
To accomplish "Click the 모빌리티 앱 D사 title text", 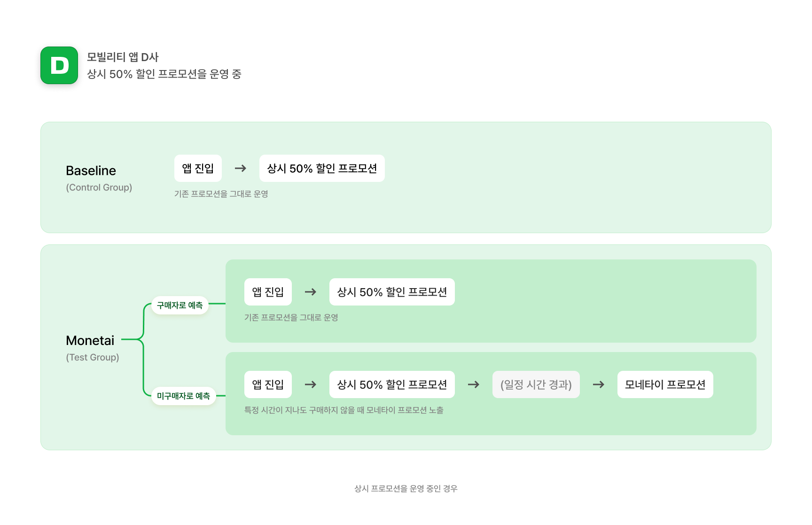I will [123, 57].
